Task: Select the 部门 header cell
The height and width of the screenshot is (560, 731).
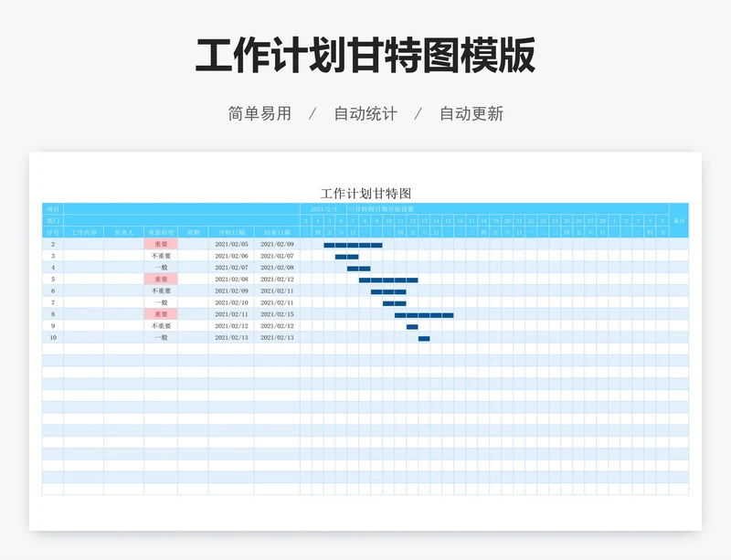Action: [53, 220]
